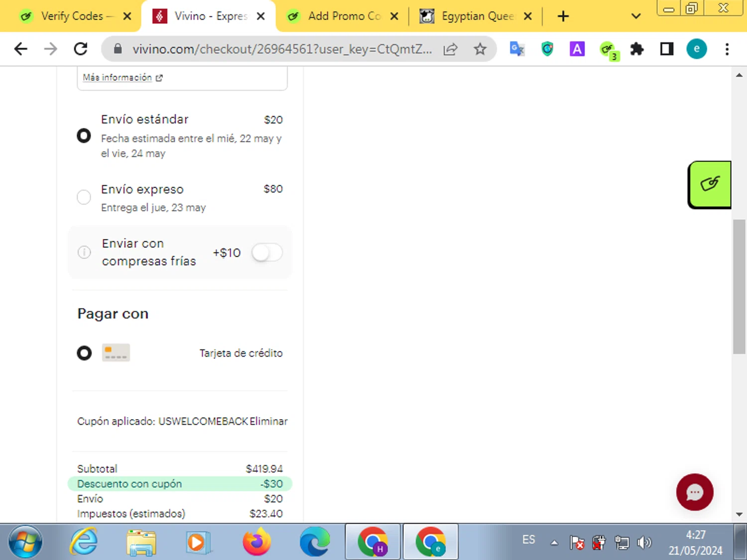Show hidden system tray icons
Viewport: 747px width, 560px height.
pos(554,543)
